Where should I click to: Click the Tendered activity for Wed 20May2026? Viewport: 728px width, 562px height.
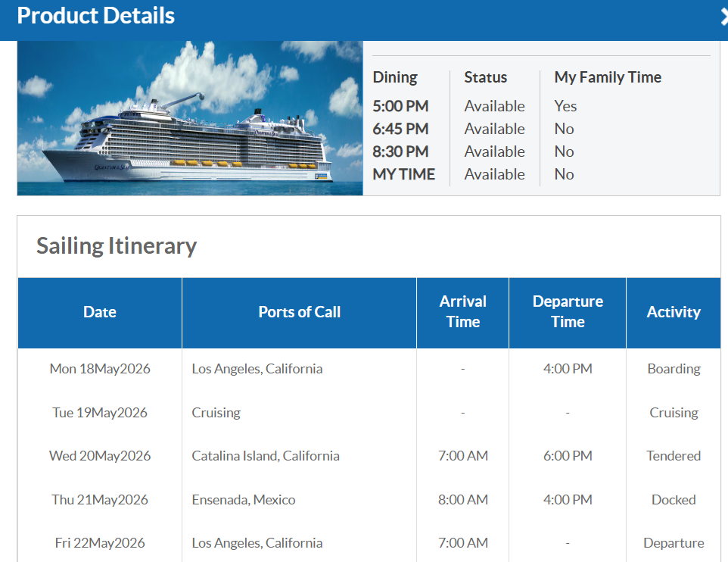pos(673,455)
